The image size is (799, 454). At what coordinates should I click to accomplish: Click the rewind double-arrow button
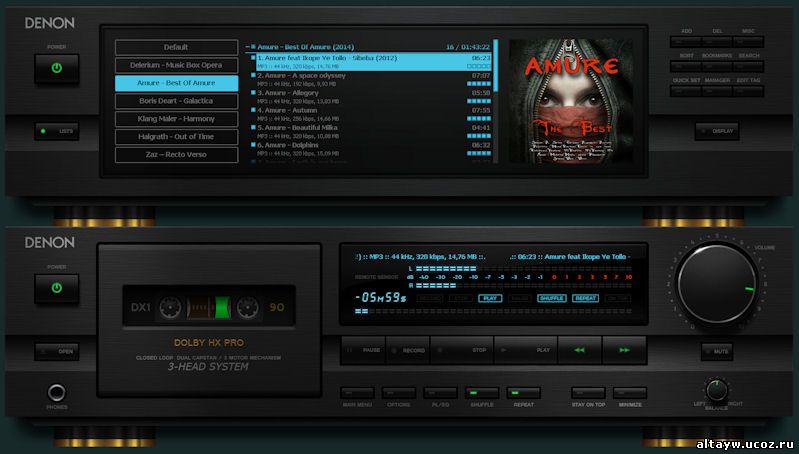pyautogui.click(x=580, y=350)
